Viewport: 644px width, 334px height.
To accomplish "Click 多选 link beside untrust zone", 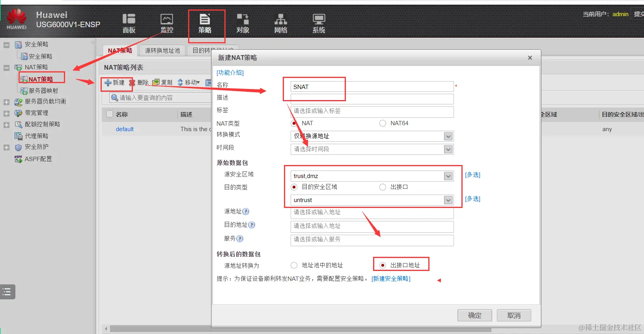I will tap(472, 199).
